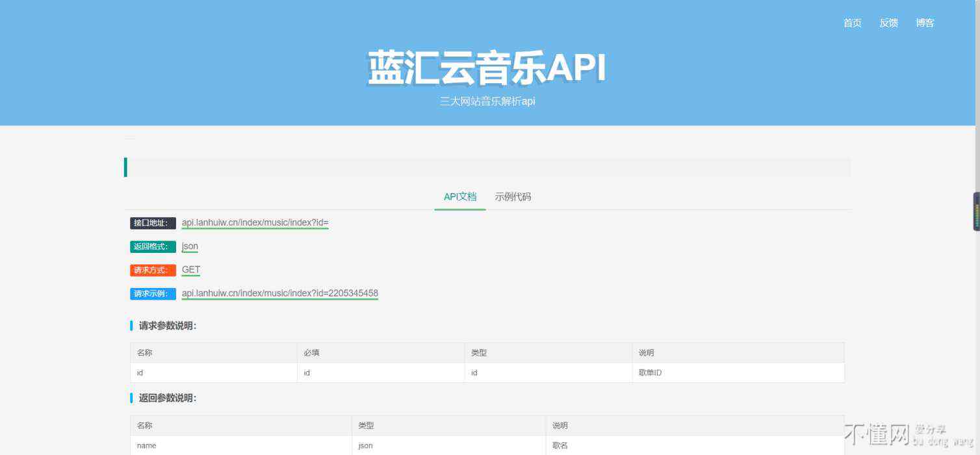Click the 歌单ID cell
This screenshot has width=980, height=455.
[650, 373]
